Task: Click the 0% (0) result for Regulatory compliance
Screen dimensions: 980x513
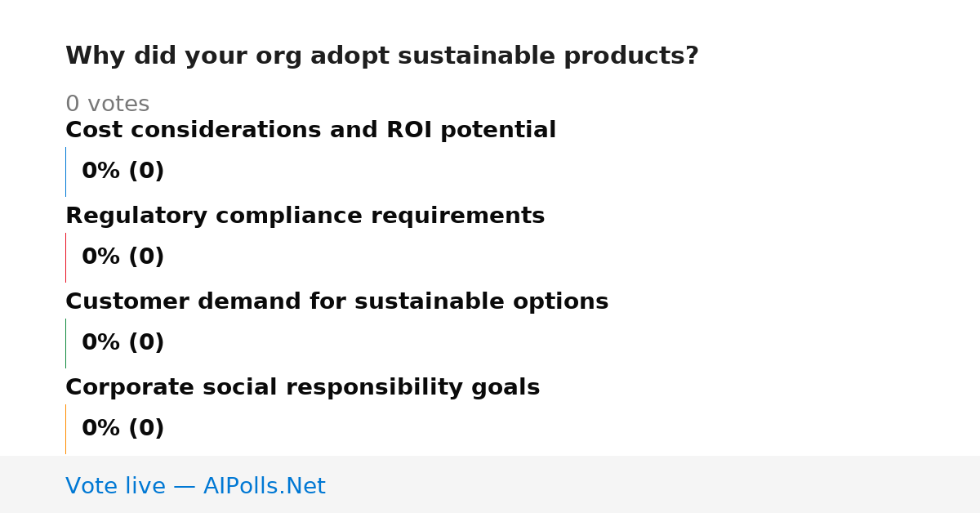Action: (122, 257)
